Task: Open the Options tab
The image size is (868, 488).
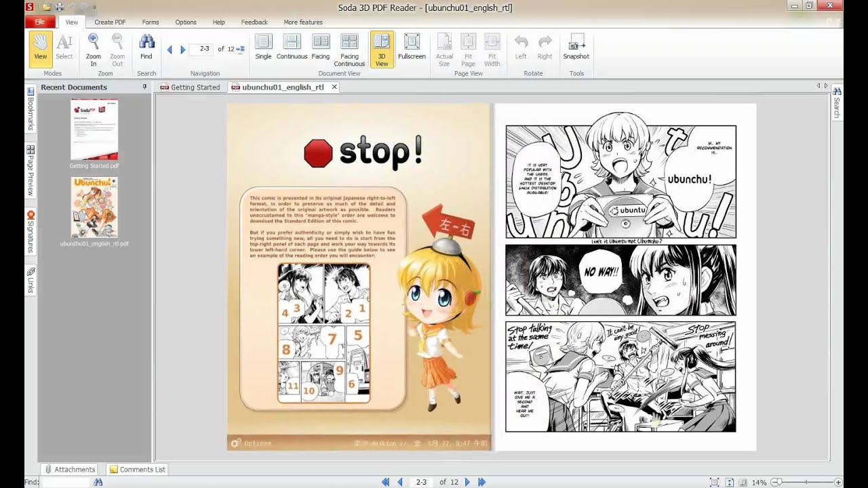Action: [x=186, y=22]
